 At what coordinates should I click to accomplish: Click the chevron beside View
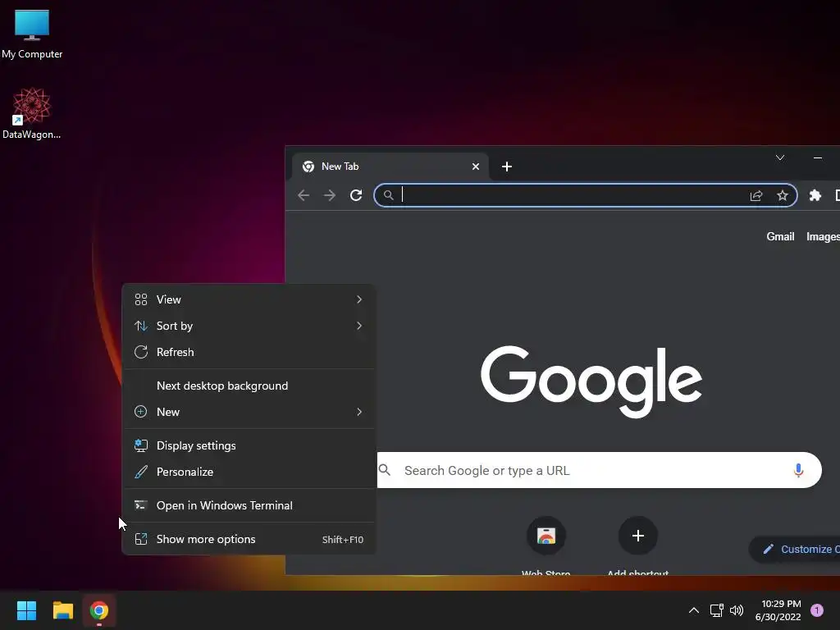coord(359,299)
